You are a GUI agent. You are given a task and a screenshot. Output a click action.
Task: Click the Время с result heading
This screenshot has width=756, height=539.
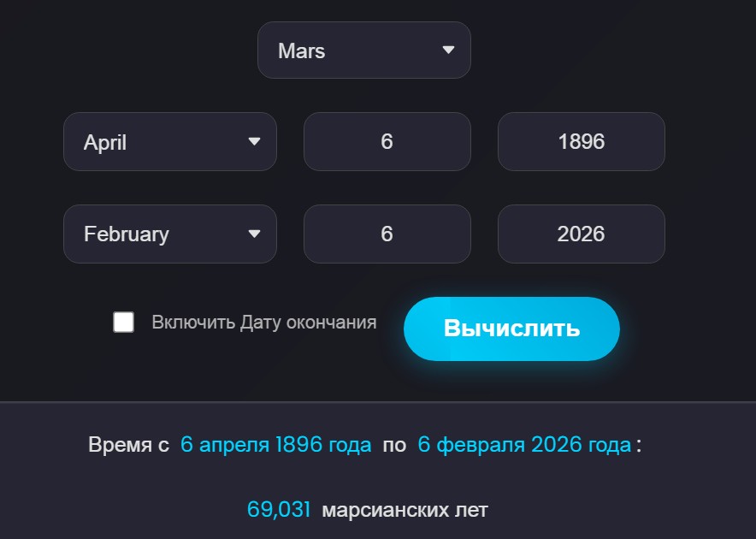[127, 444]
